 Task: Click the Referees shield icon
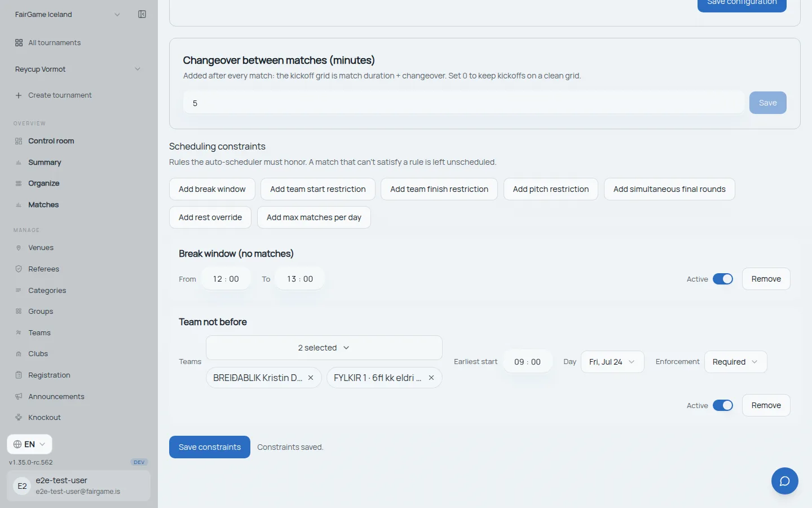19,269
